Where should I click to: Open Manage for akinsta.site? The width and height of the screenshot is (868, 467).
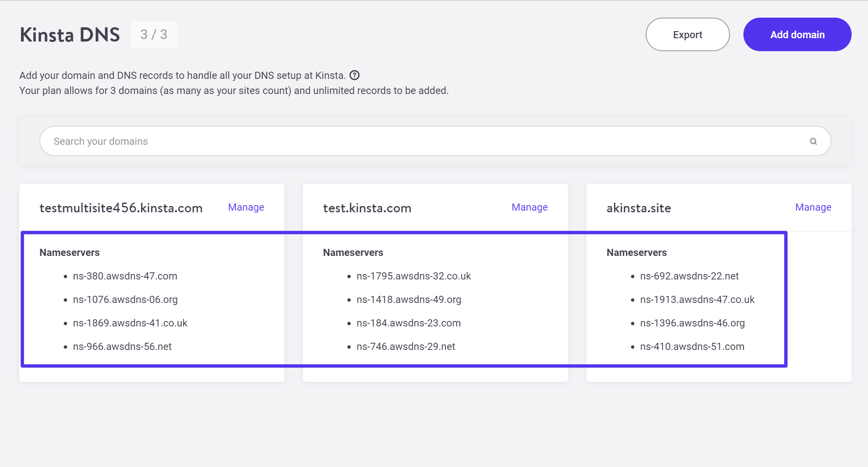click(813, 207)
